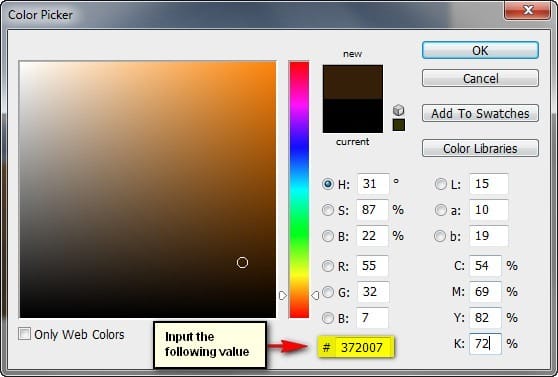Select the S saturation radio button
Image resolution: width=558 pixels, height=377 pixels.
tap(327, 210)
